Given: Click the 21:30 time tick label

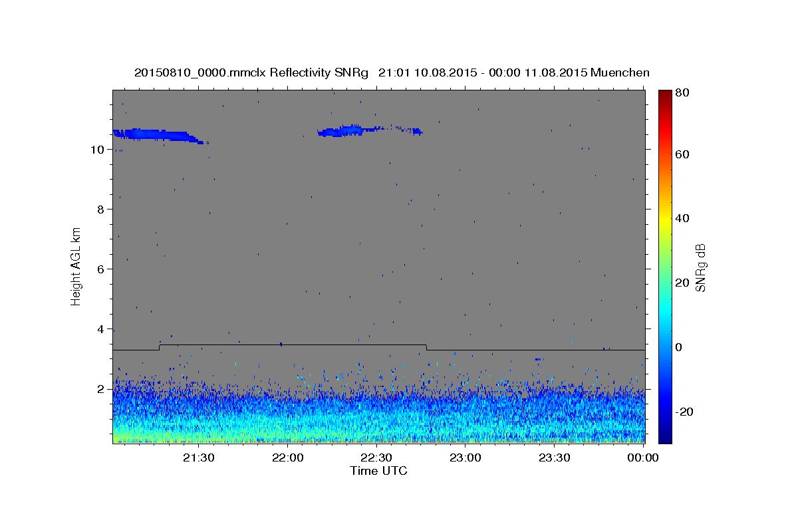Looking at the screenshot, I should click(x=198, y=458).
